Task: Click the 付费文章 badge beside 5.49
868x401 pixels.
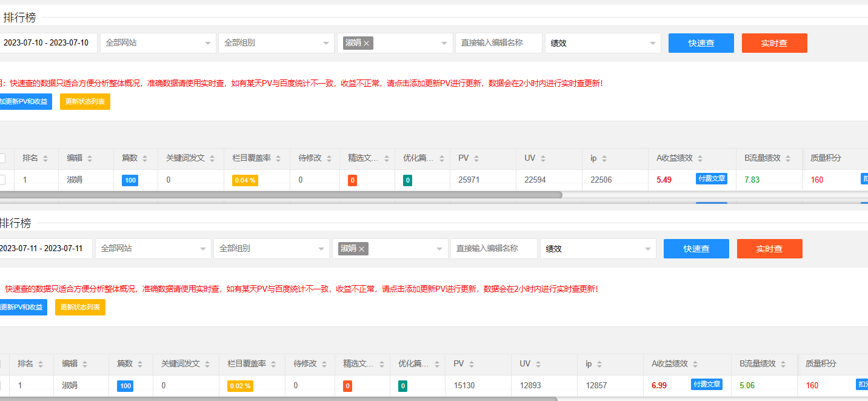Action: (711, 179)
